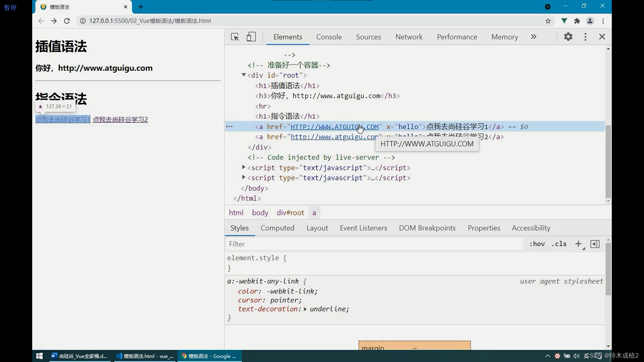Click the close DevTools icon (X)
644x362 pixels.
pos(602,37)
